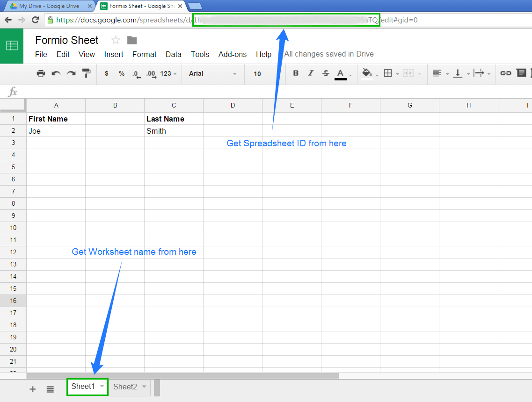Click the horizontal scrollbar
The image size is (532, 402).
pos(183,375)
